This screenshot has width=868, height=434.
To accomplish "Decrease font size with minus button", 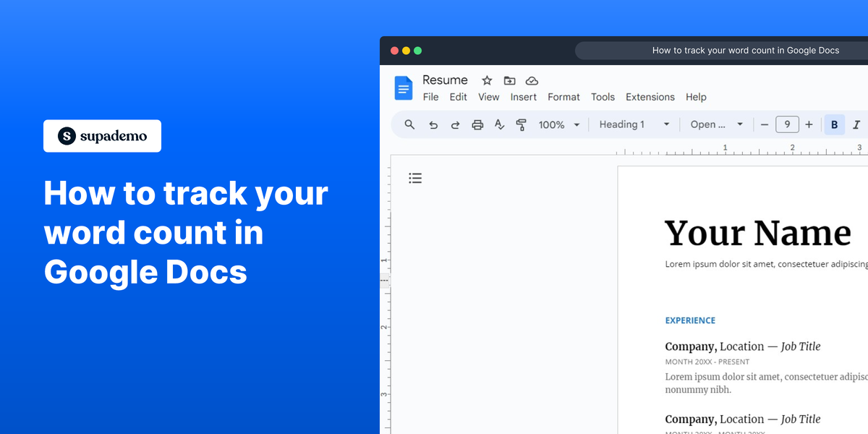I will point(765,124).
